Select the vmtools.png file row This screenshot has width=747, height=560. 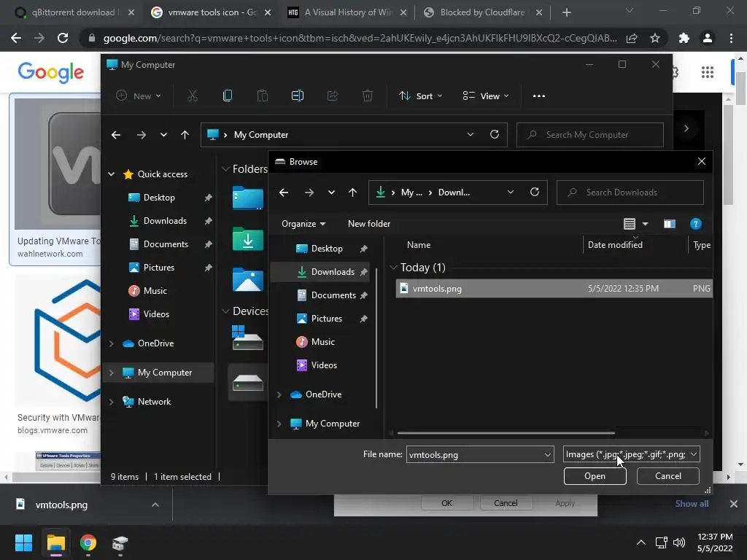point(554,289)
